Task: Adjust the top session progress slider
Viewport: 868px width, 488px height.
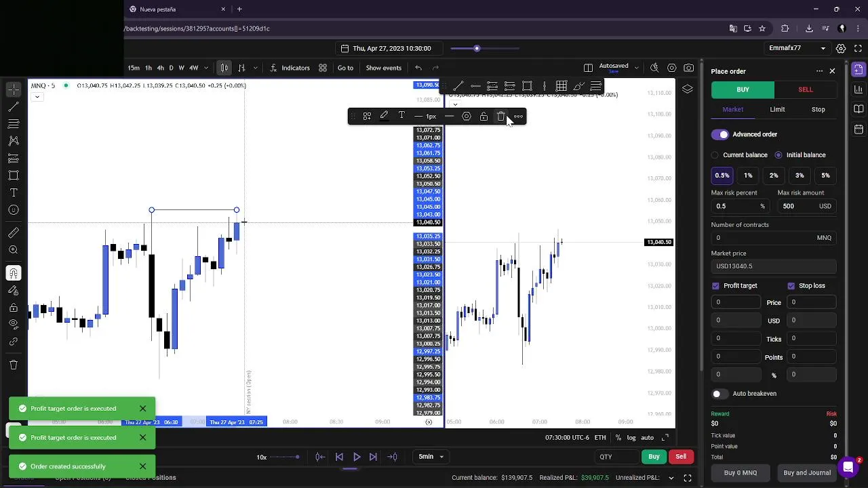Action: click(x=484, y=48)
